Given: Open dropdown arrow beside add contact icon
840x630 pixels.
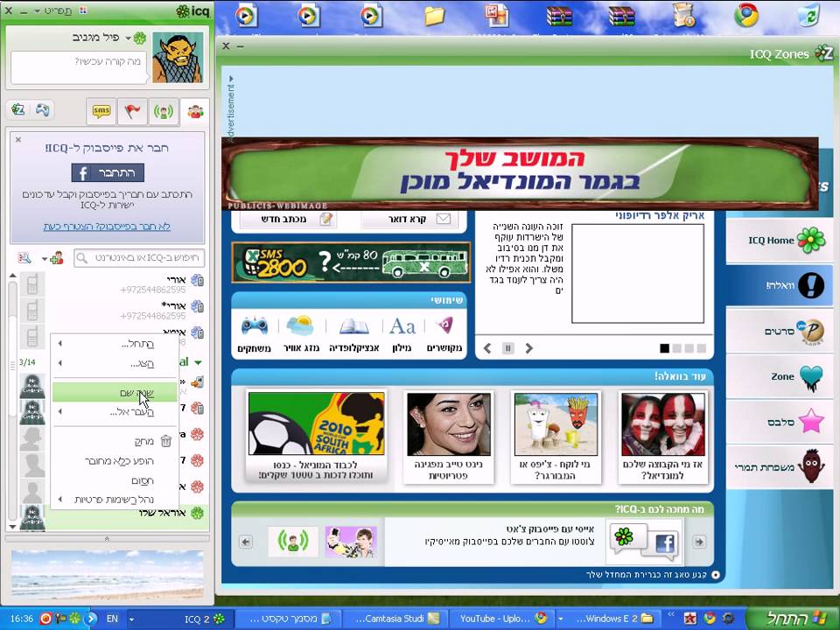Looking at the screenshot, I should click(45, 259).
